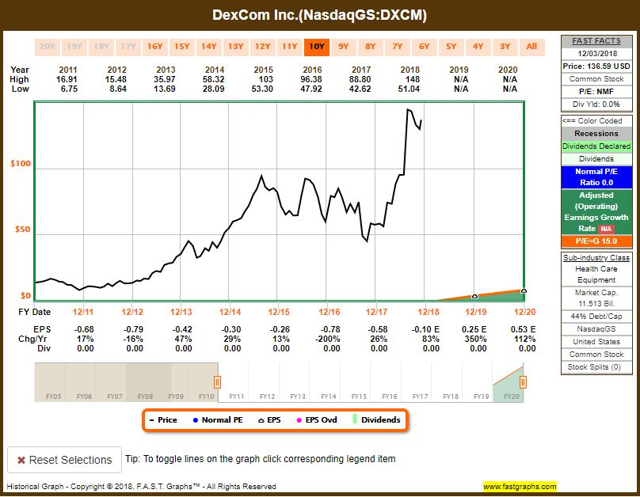This screenshot has width=640, height=497.
Task: Choose the 8Y time range
Action: [x=371, y=47]
